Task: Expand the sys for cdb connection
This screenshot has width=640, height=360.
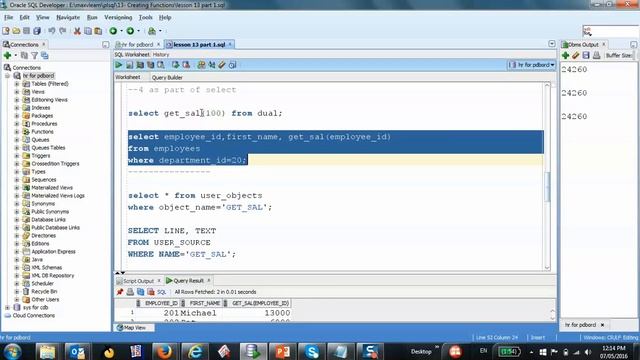Action: (7, 307)
